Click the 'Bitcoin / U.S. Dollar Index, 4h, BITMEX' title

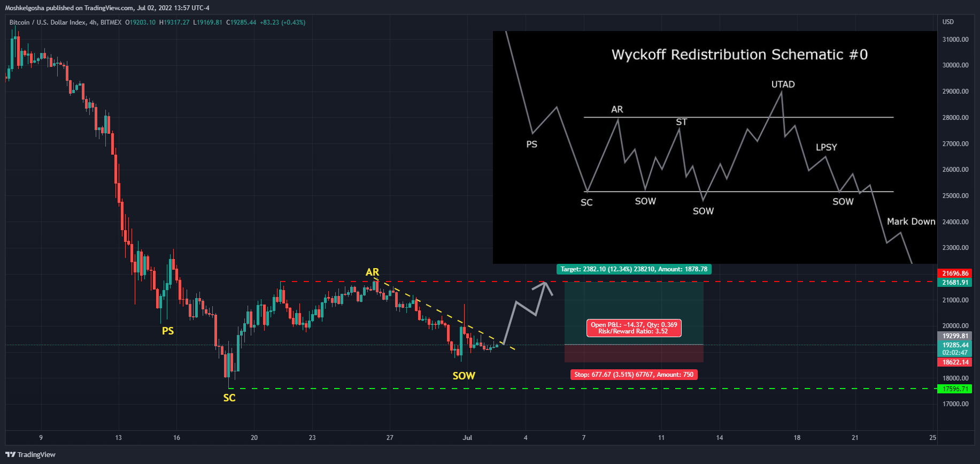65,22
